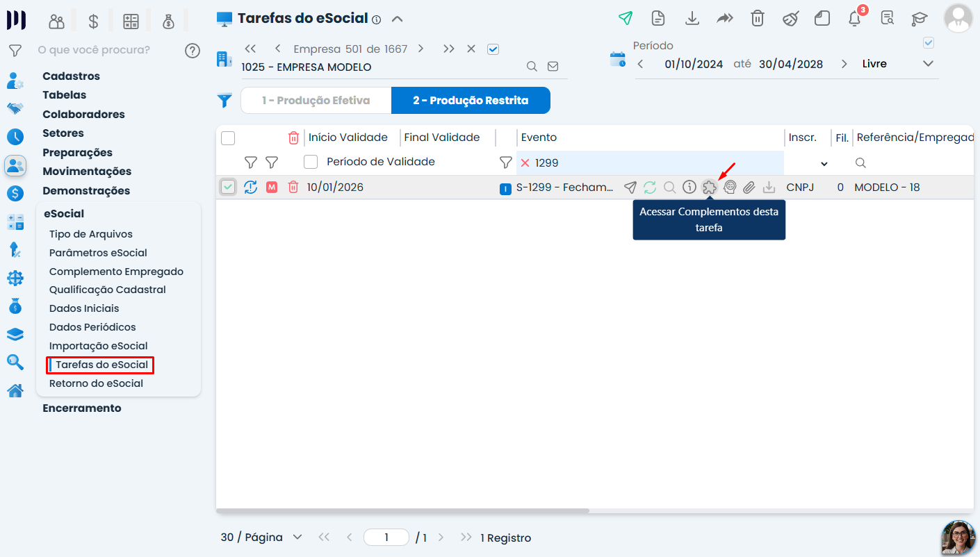Toggle the select-all checkbox in table header
Image resolution: width=980 pixels, height=557 pixels.
228,138
